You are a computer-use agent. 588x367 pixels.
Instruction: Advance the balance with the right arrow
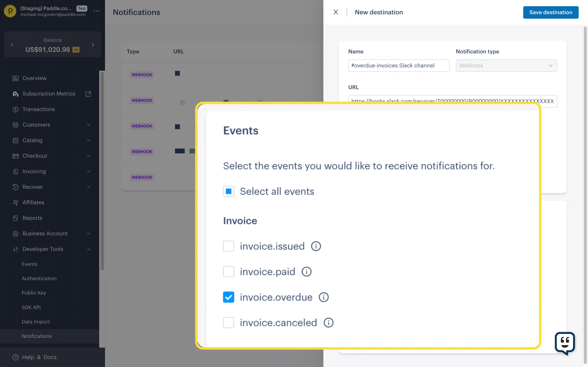(93, 45)
